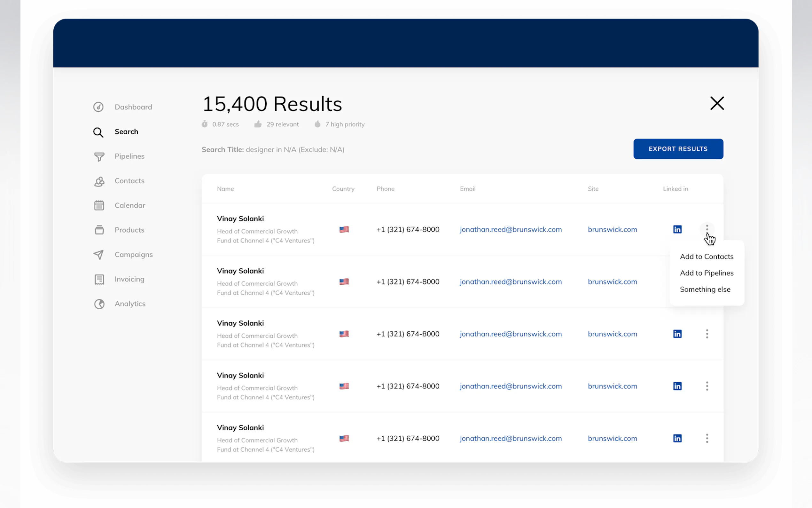Click the Campaigns paper plane icon
The width and height of the screenshot is (812, 508).
pos(98,255)
